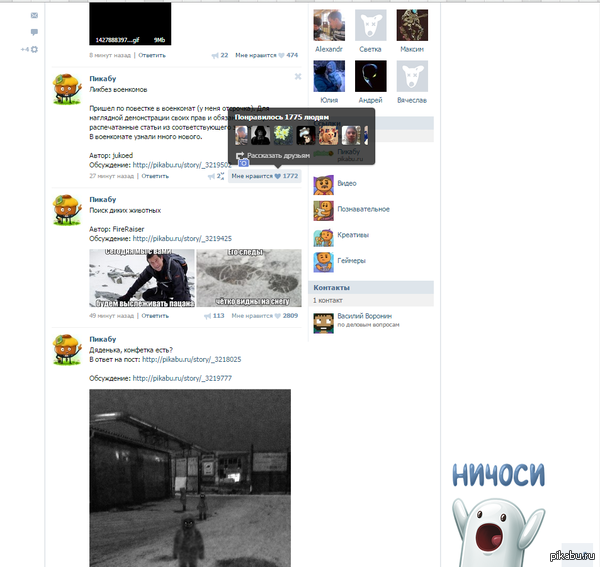
Task: Open Василий Воронин contact profile
Action: (363, 317)
